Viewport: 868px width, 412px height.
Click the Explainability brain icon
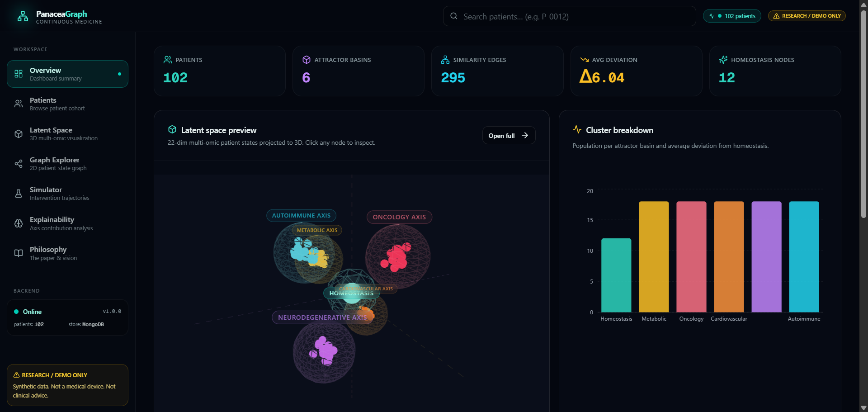(x=19, y=223)
